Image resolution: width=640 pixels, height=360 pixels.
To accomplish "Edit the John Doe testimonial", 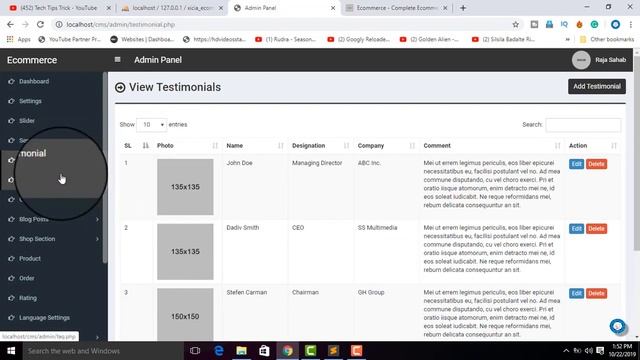I will pos(576,164).
